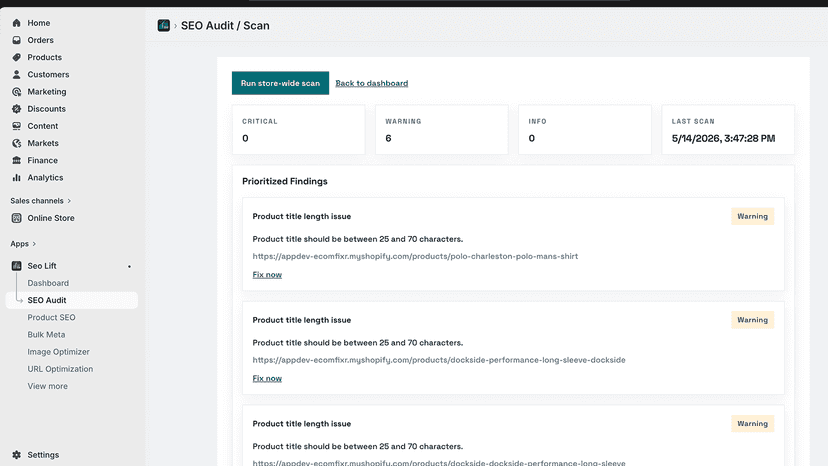The height and width of the screenshot is (466, 828).
Task: Click the Discounts badge icon
Action: tap(16, 109)
